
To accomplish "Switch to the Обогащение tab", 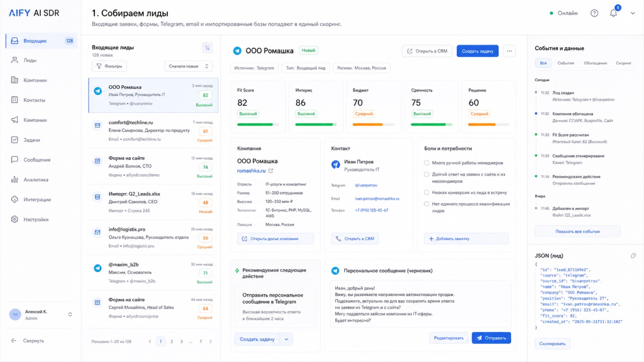I will click(x=596, y=63).
